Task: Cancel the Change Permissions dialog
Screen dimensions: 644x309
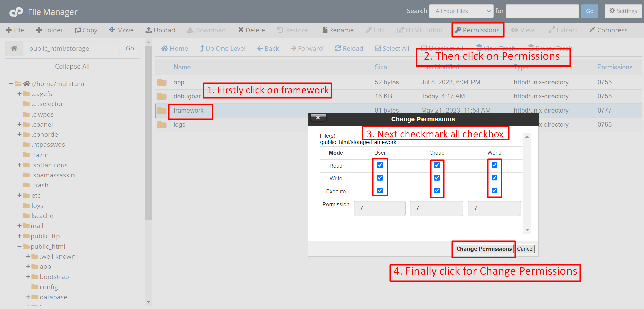Action: click(x=525, y=249)
